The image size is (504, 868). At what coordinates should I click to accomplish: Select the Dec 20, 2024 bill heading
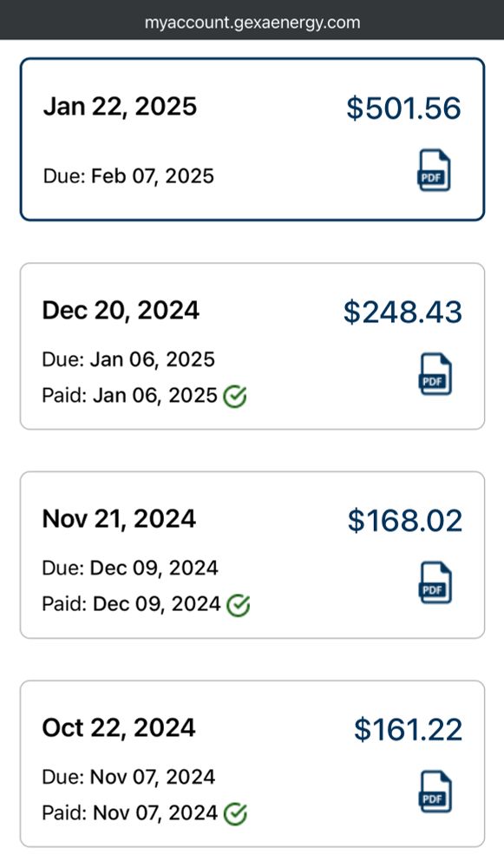tap(121, 310)
